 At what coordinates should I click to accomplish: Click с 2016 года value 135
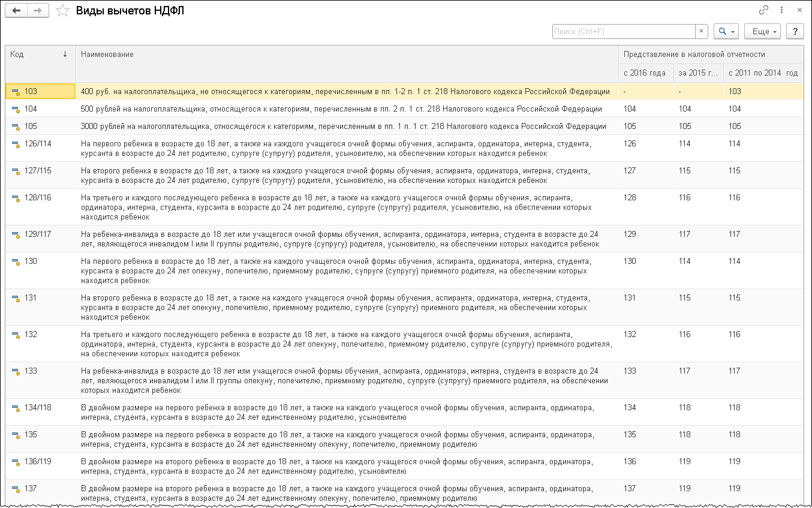click(x=630, y=434)
